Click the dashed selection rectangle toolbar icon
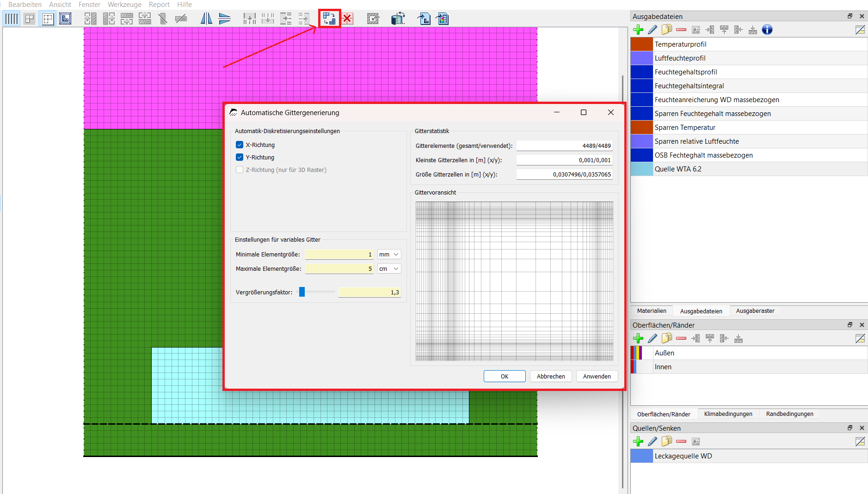The image size is (868, 494). pos(48,19)
